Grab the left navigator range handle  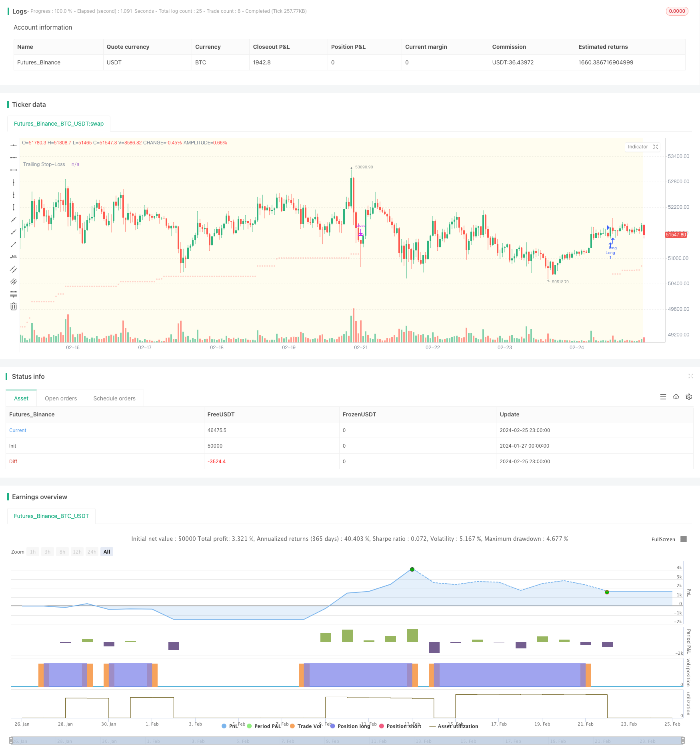(11, 740)
